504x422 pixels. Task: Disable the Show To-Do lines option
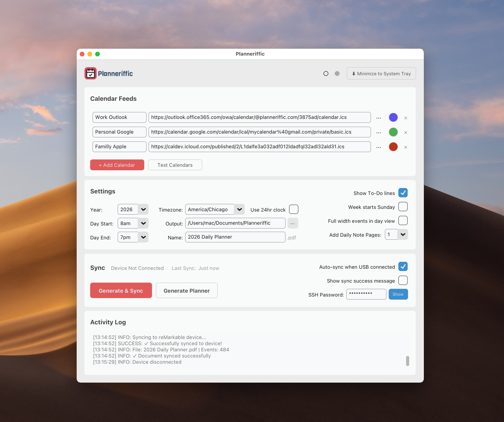point(403,193)
